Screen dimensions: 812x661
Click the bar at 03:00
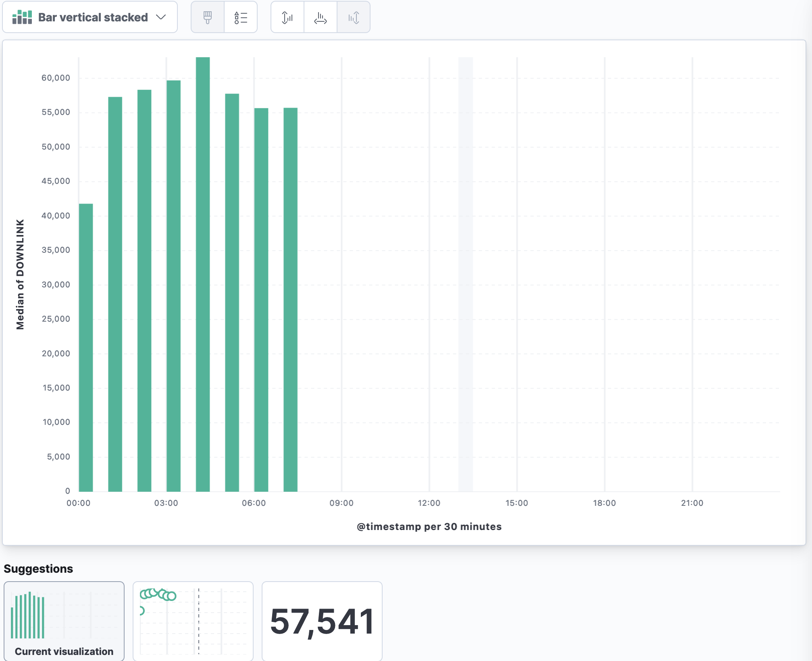click(x=173, y=286)
